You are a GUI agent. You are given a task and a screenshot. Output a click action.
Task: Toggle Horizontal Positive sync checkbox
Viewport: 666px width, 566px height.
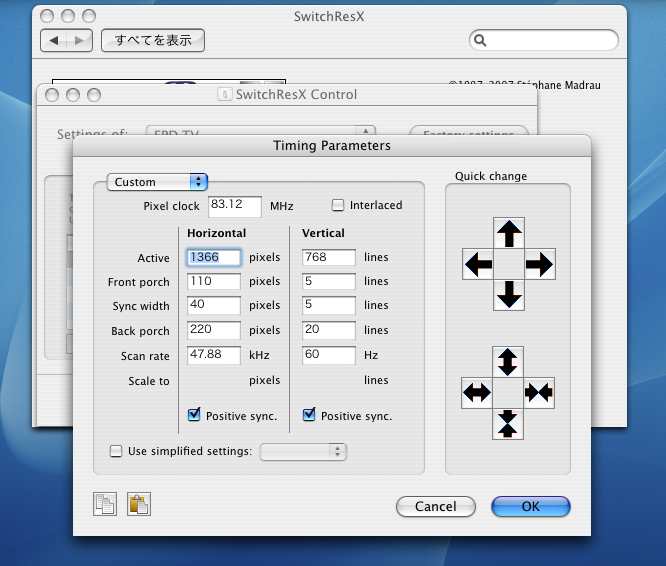194,414
